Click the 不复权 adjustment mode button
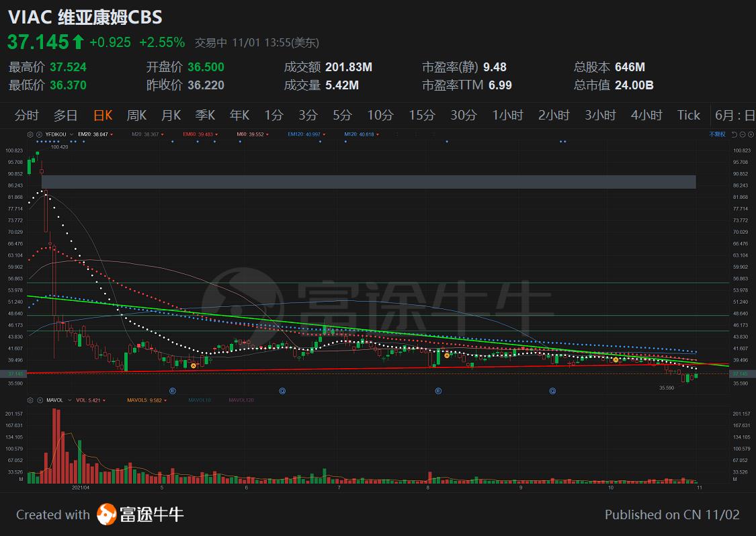The image size is (756, 536). pyautogui.click(x=718, y=134)
